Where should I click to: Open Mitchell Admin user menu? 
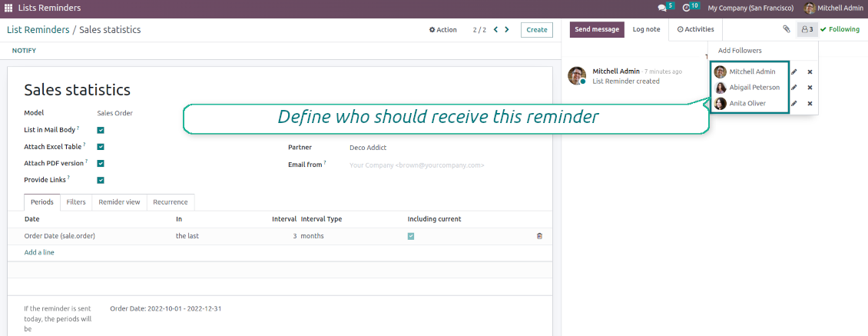pos(834,8)
